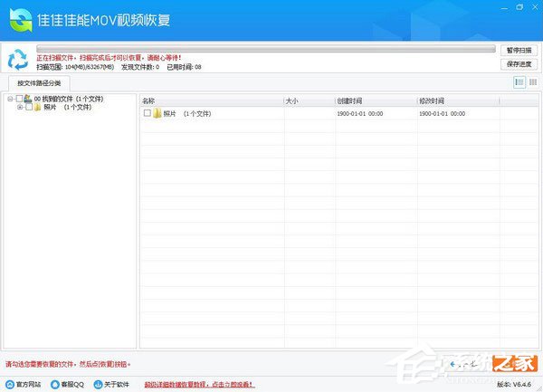The width and height of the screenshot is (543, 392).
Task: Switch to thumbnail grid view icon
Action: pyautogui.click(x=533, y=82)
